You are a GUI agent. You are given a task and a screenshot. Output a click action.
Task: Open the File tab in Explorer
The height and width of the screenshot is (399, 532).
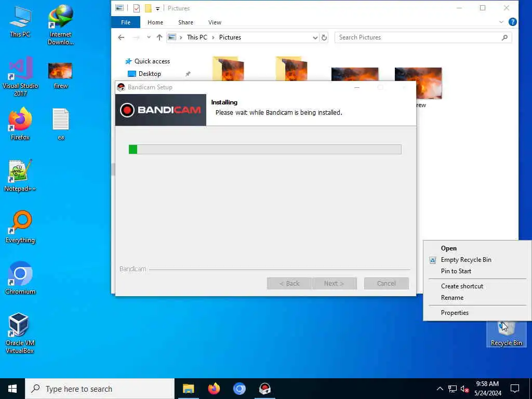click(126, 22)
